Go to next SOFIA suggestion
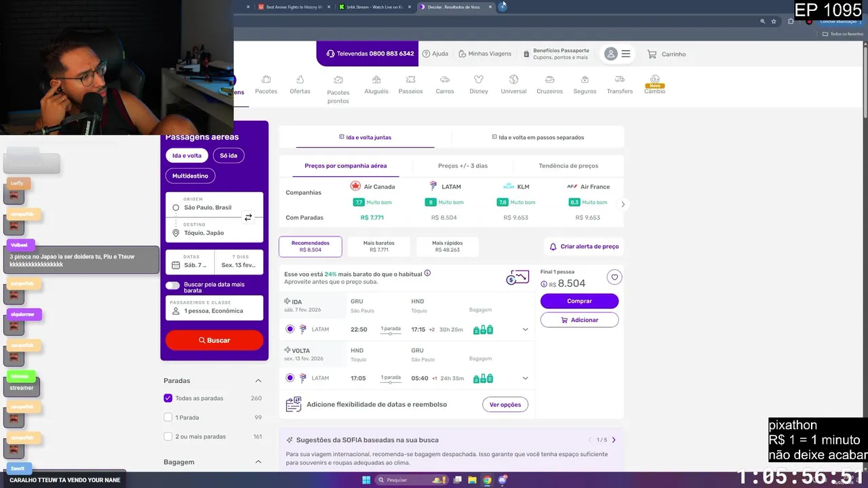This screenshot has width=868, height=488. 614,440
